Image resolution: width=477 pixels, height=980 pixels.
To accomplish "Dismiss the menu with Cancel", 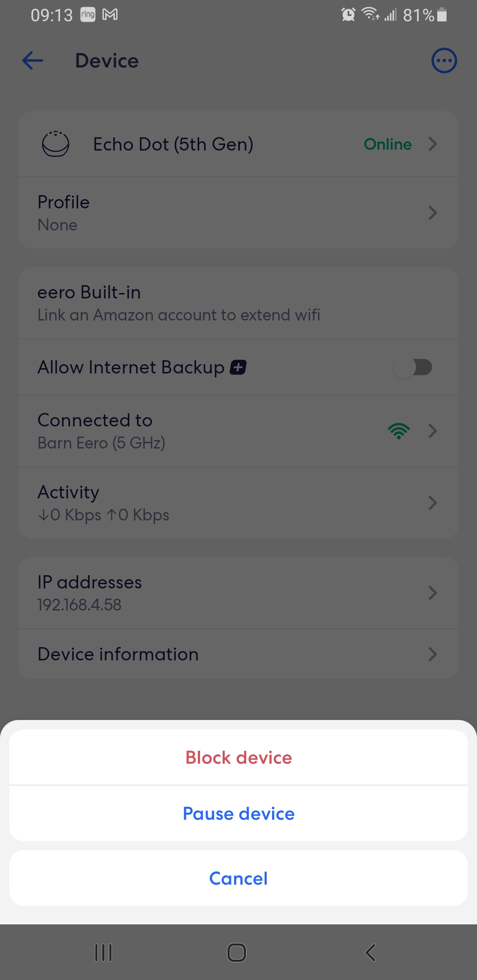I will coord(238,878).
